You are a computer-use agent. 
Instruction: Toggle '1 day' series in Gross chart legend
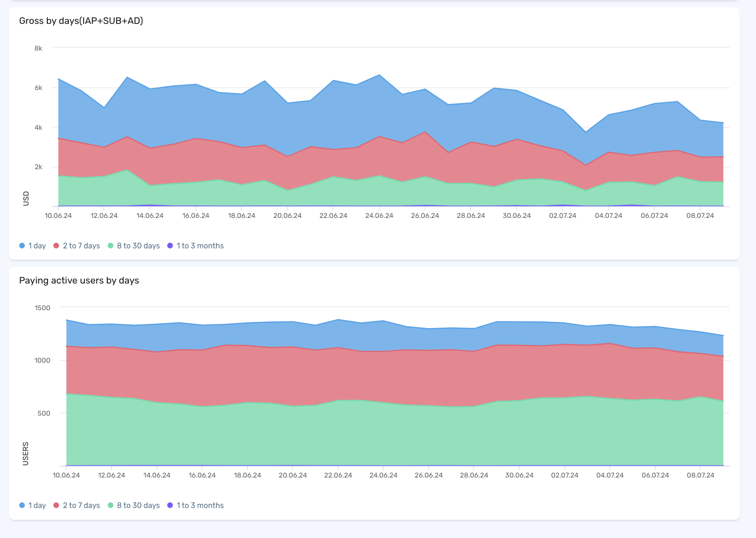click(x=32, y=246)
